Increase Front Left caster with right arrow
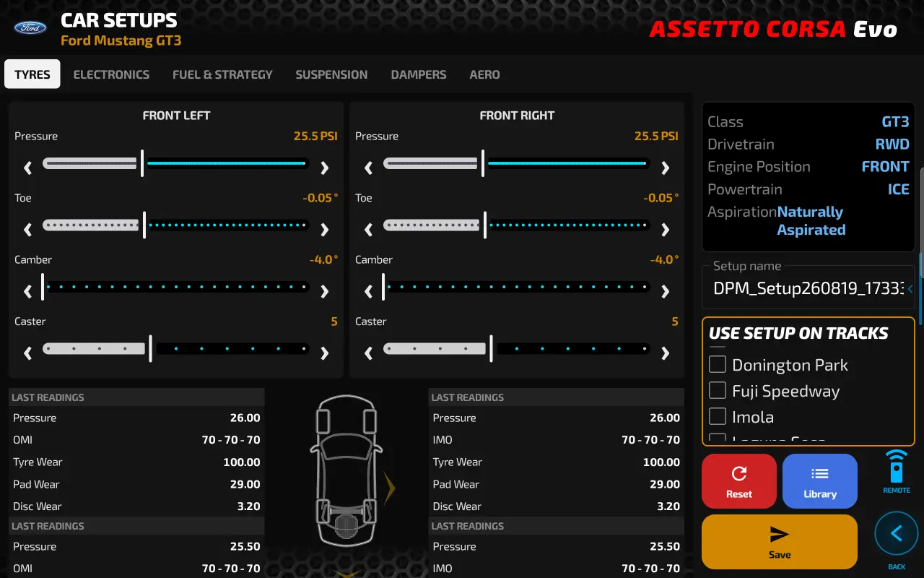924x578 pixels. tap(324, 353)
